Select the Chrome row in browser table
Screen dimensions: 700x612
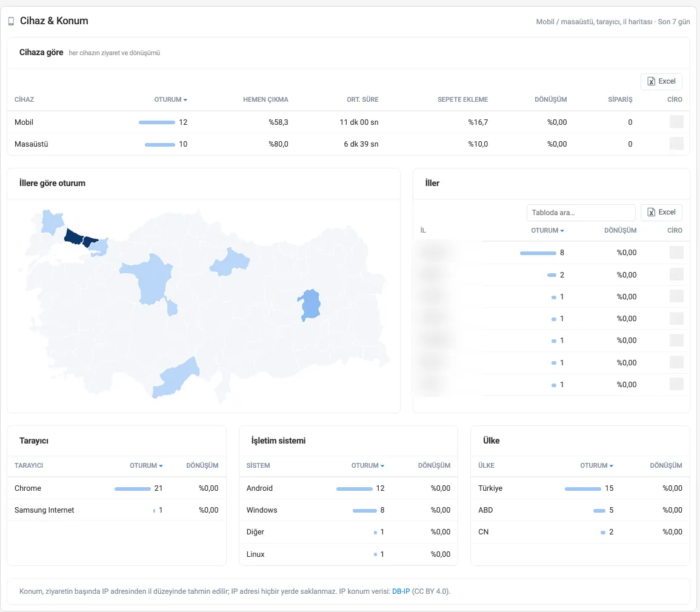116,488
